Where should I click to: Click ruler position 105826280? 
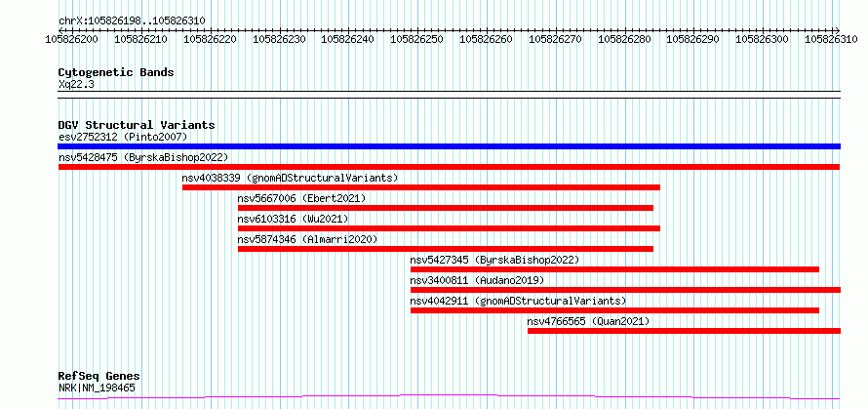coord(625,39)
